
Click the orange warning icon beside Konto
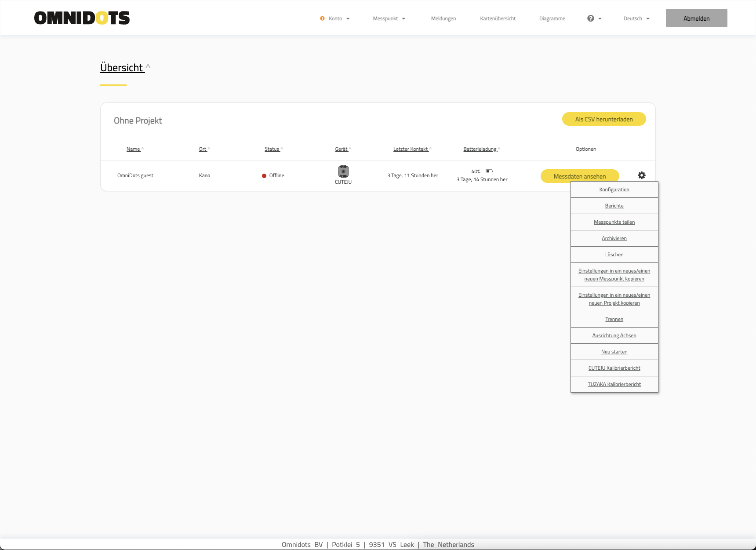[x=322, y=18]
